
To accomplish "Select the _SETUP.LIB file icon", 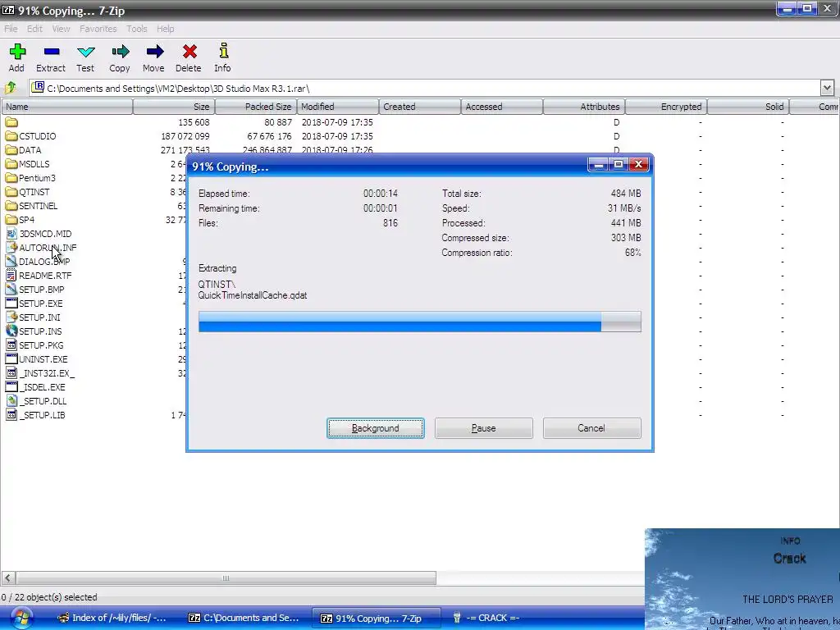I will (x=11, y=414).
